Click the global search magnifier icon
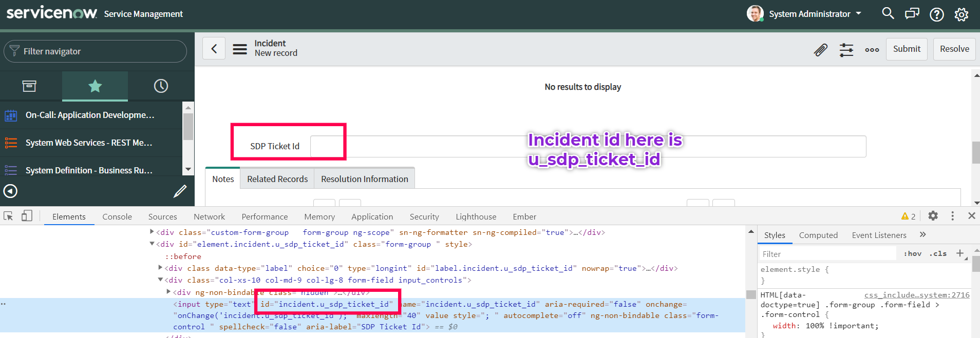The width and height of the screenshot is (980, 338). coord(888,14)
